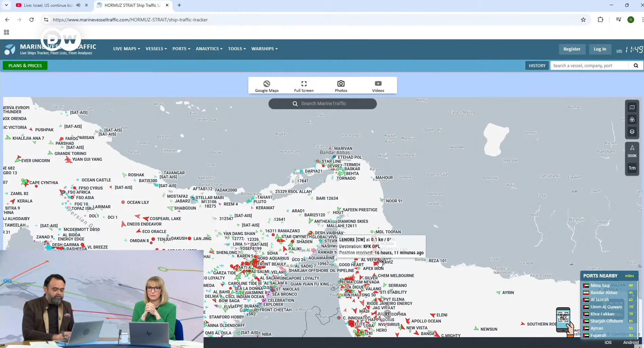The height and width of the screenshot is (348, 644).
Task: Click the OCEAN LILY vessel marker
Action: (123, 202)
